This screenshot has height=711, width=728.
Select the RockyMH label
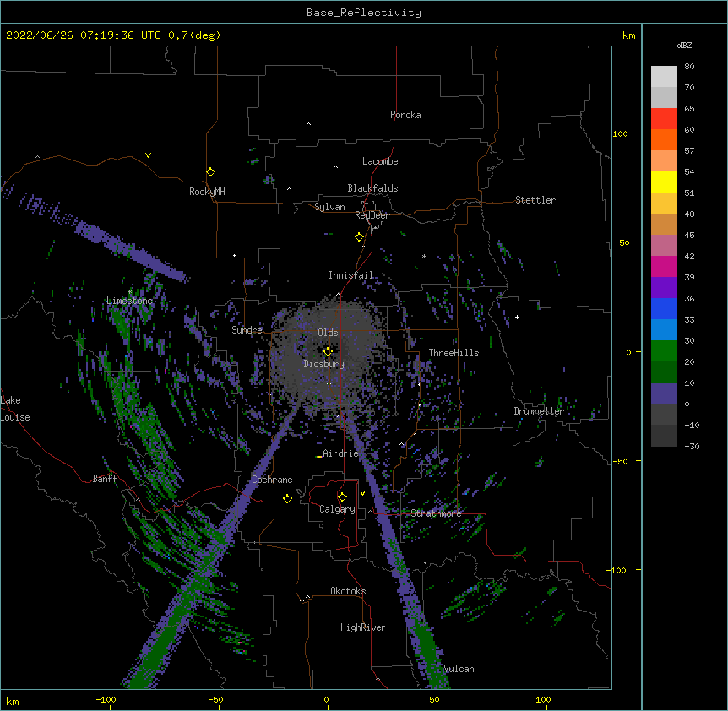pos(207,192)
